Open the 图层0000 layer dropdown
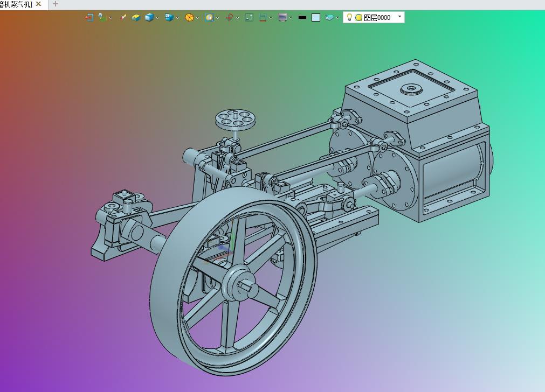The width and height of the screenshot is (545, 392). coord(399,17)
